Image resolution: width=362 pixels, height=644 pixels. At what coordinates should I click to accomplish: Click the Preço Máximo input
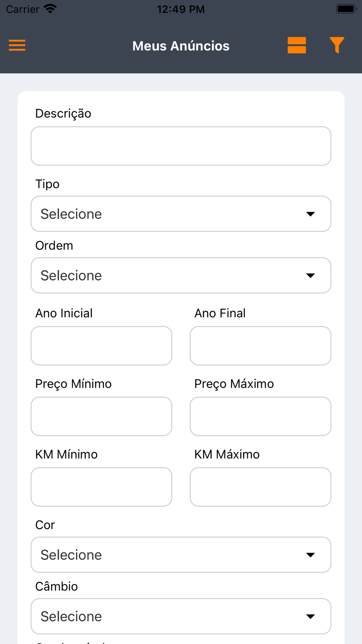pyautogui.click(x=260, y=416)
